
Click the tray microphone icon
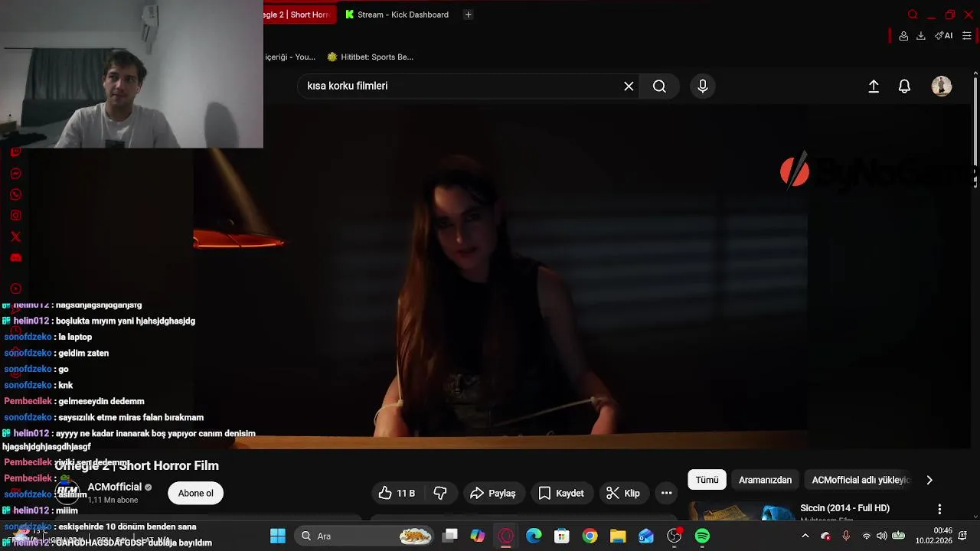[846, 536]
